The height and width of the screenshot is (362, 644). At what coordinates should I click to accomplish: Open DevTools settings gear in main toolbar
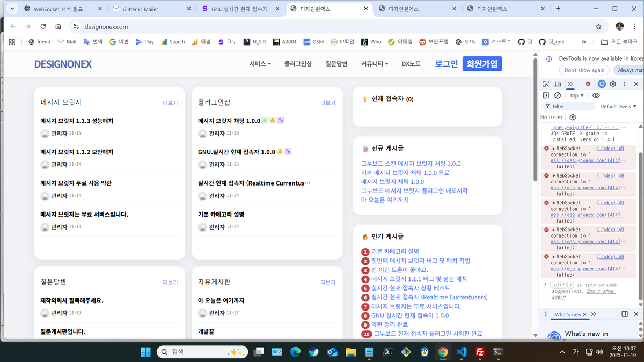coord(613,84)
